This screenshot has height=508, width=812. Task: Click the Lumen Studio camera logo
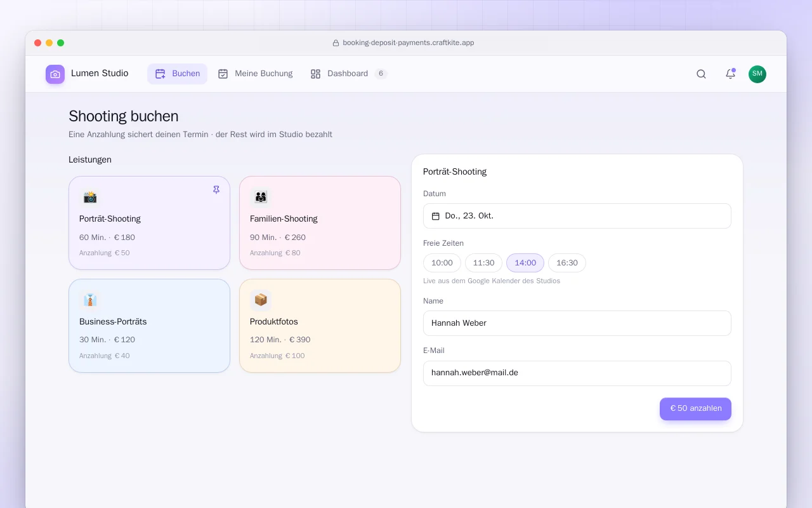click(55, 74)
